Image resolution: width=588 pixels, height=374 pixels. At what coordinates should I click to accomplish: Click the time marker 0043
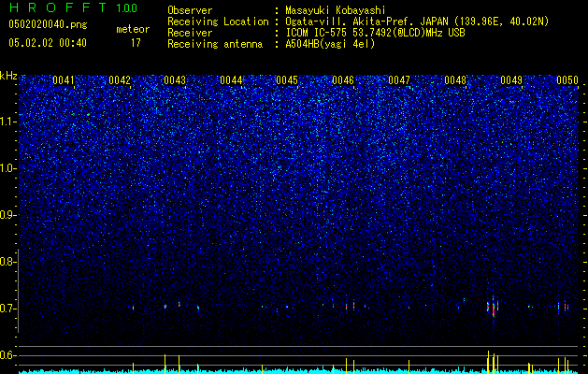175,80
